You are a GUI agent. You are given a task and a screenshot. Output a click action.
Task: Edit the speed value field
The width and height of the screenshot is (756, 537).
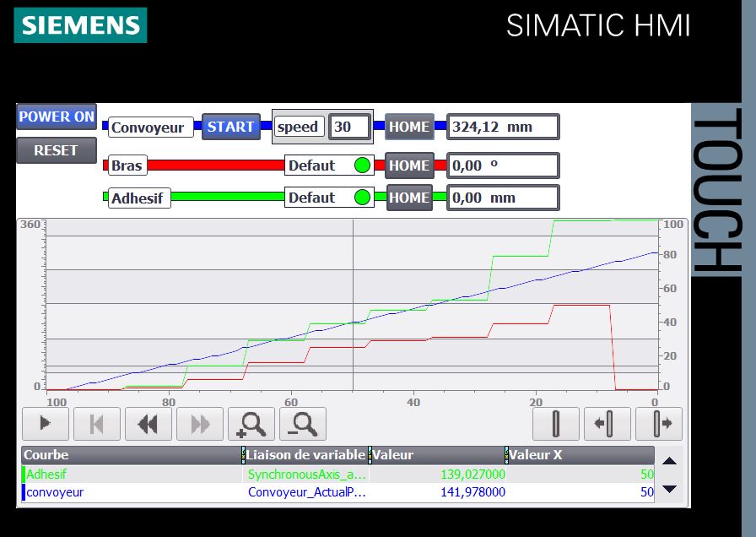pos(350,127)
